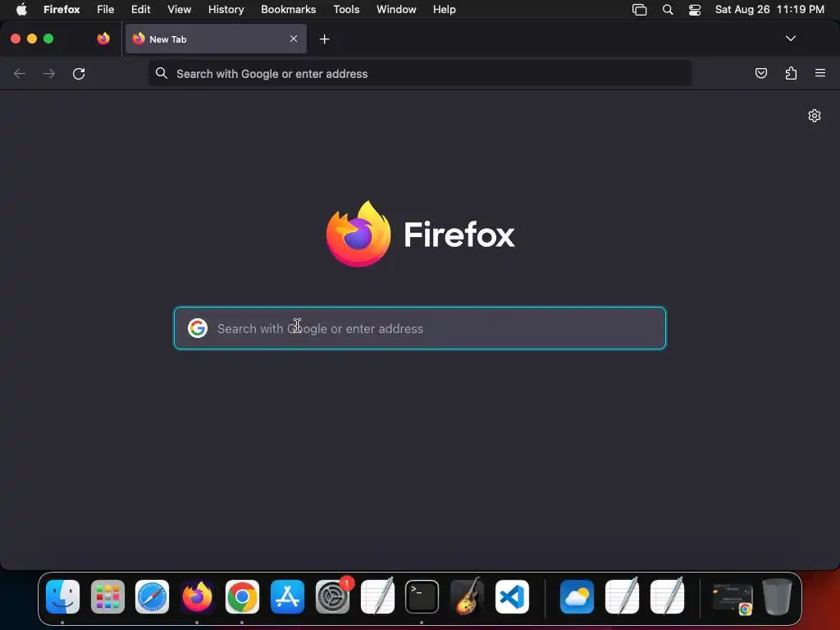The height and width of the screenshot is (630, 840).
Task: Open the File menu
Action: click(106, 9)
